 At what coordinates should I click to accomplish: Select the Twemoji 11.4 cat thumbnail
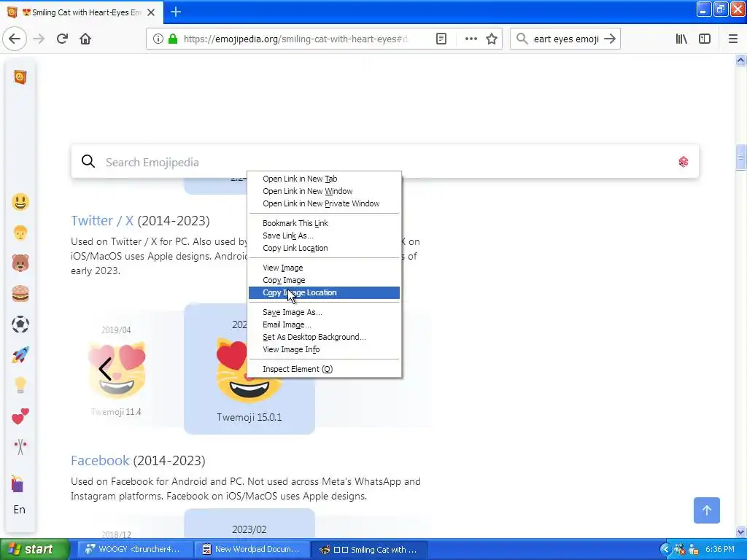tap(117, 370)
